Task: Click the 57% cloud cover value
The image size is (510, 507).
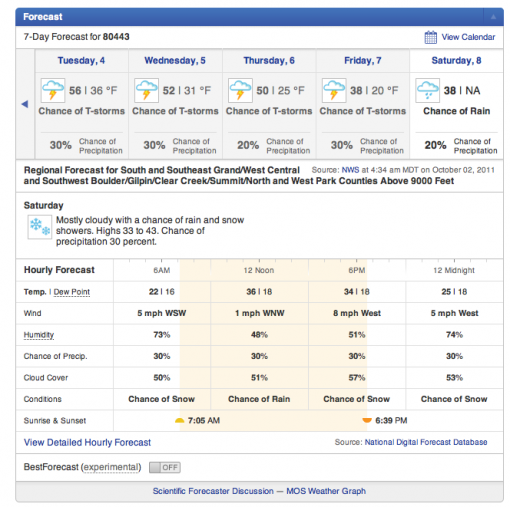Action: click(357, 378)
